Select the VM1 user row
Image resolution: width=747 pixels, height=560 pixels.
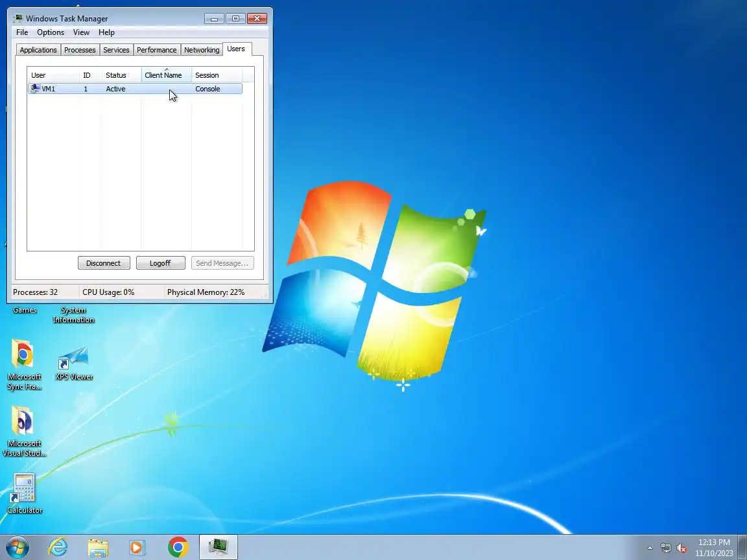click(x=135, y=89)
